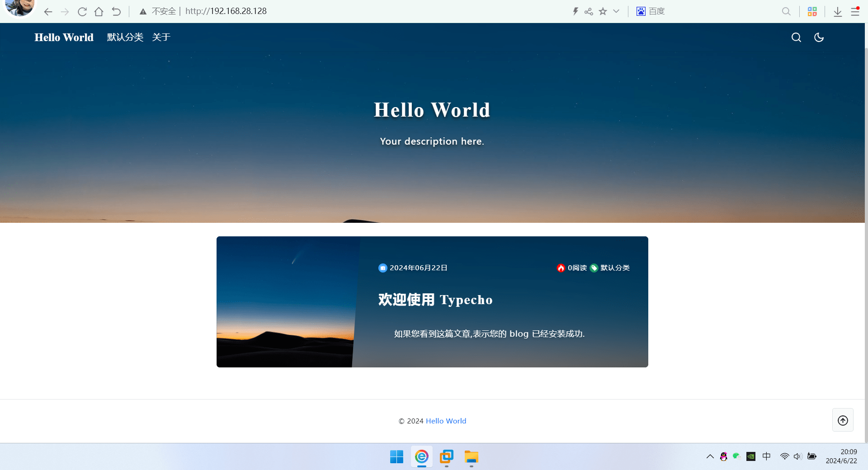868x470 pixels.
Task: Expand the system tray hidden icons chevron
Action: 710,456
